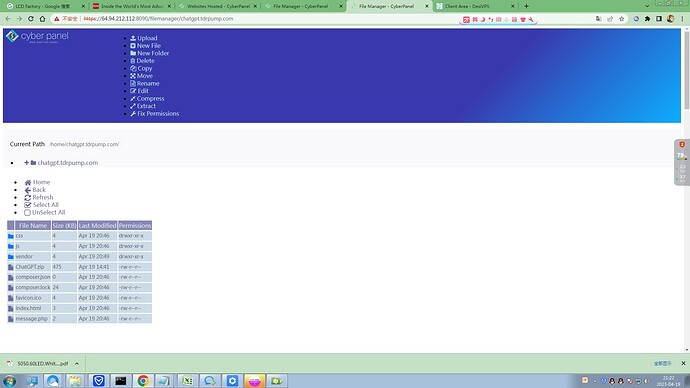
Task: Click the page vertical scrollbar
Action: click(686, 70)
